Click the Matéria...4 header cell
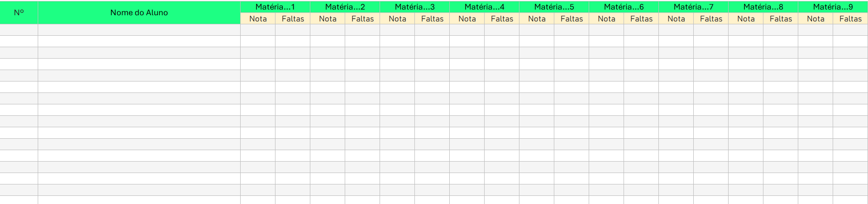This screenshot has width=868, height=204. coord(484,7)
